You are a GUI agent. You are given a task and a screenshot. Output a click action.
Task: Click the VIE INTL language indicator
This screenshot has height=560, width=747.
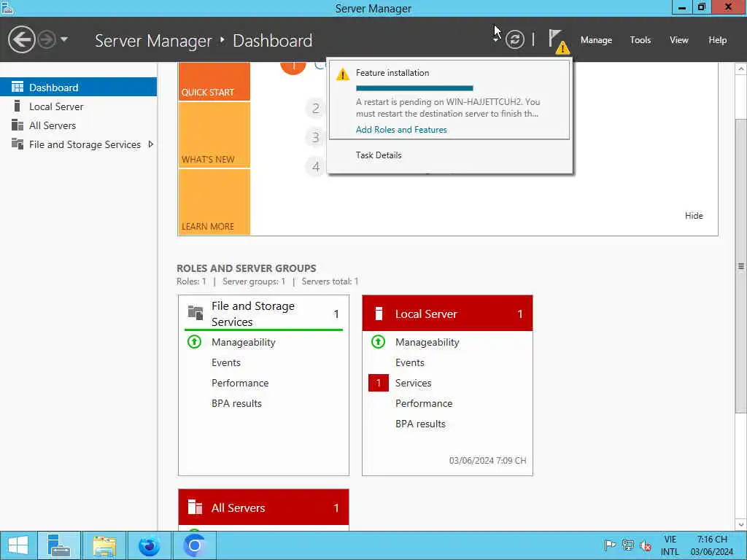pyautogui.click(x=670, y=545)
